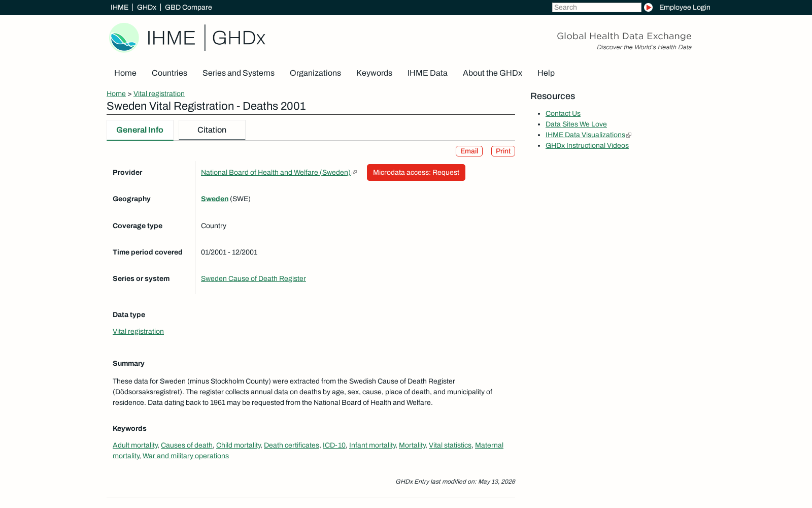Click the GHDx Entry last modified date text
This screenshot has width=812, height=508.
pos(455,482)
